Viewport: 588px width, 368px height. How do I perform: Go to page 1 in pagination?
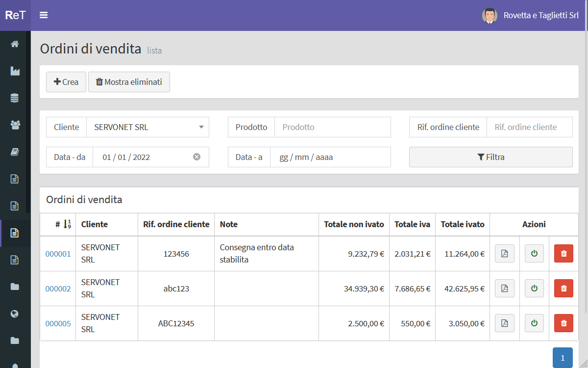tap(563, 358)
